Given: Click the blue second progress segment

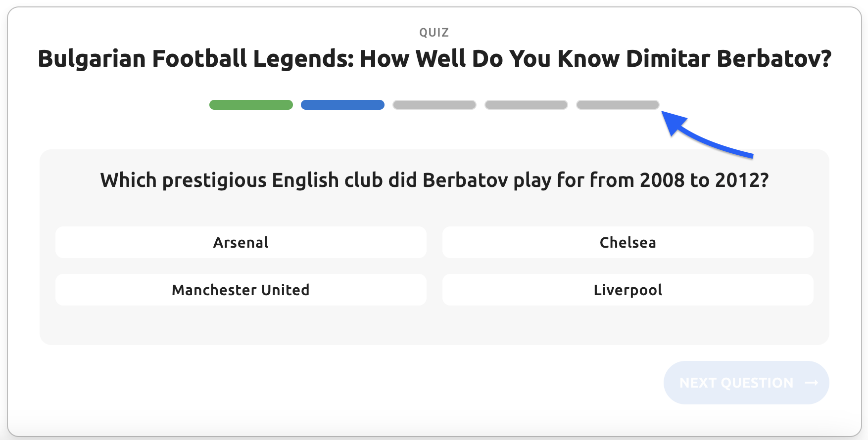Looking at the screenshot, I should pos(342,105).
